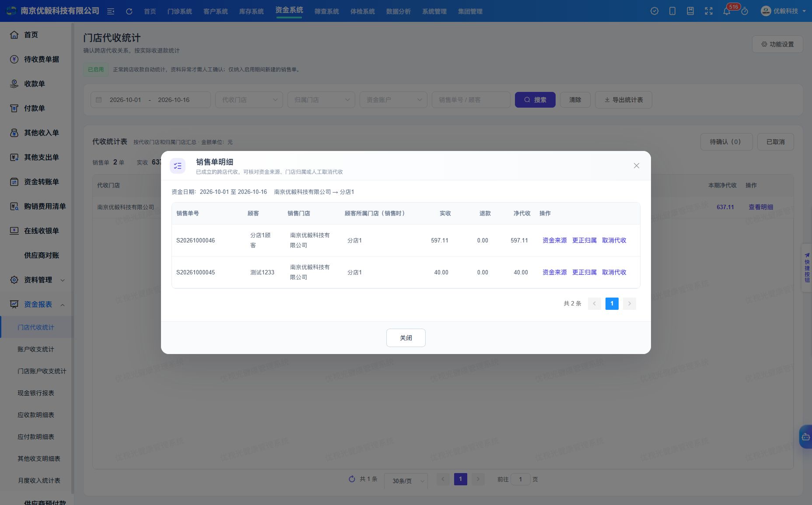Screen dimensions: 812x505
Task: Close the 销售单明细 dialog with the X
Action: point(637,165)
